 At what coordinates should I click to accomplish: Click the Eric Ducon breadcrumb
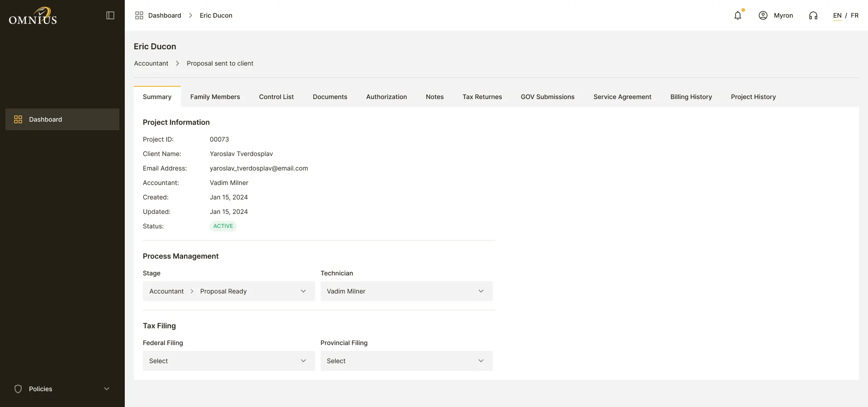coord(216,15)
